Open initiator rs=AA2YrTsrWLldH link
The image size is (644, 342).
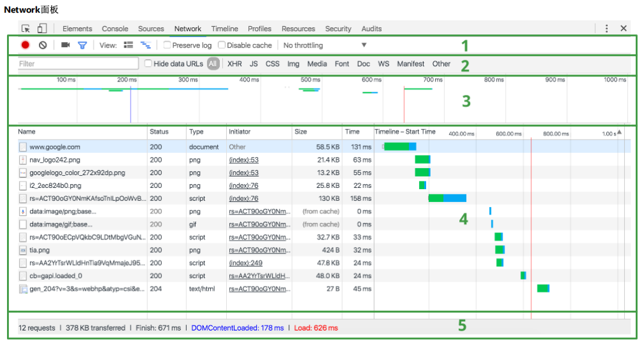(x=259, y=276)
